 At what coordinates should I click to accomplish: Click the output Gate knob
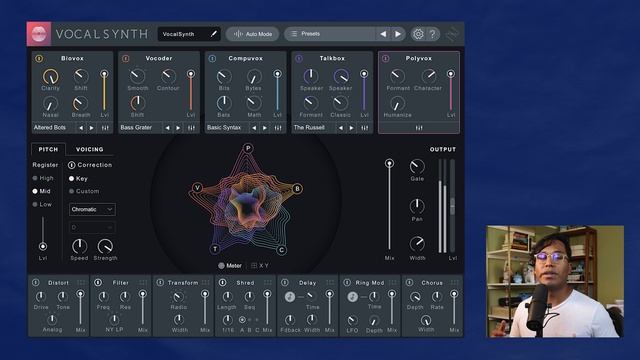click(417, 166)
